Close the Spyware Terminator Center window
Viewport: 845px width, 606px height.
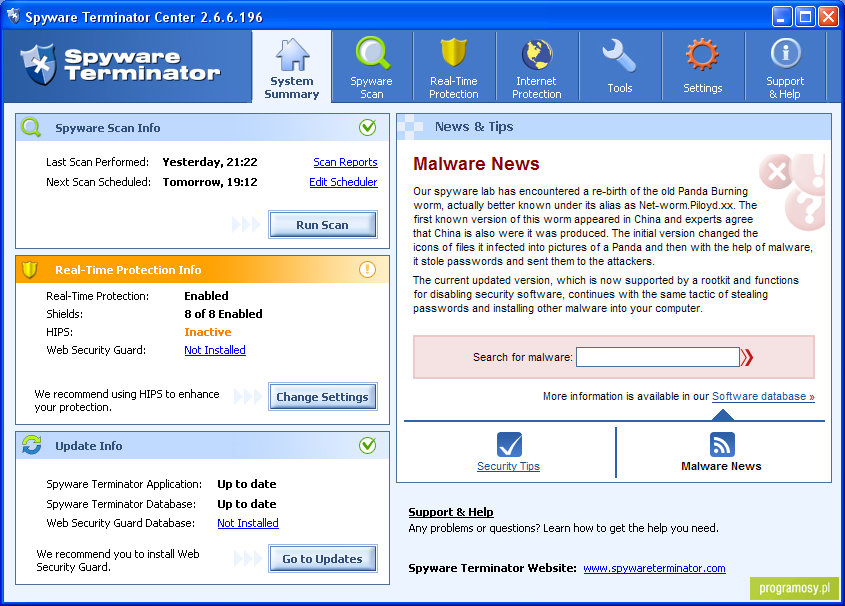tap(828, 17)
